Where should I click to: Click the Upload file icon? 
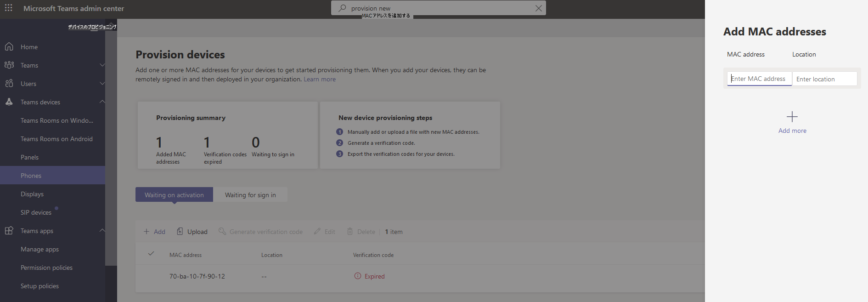point(180,231)
